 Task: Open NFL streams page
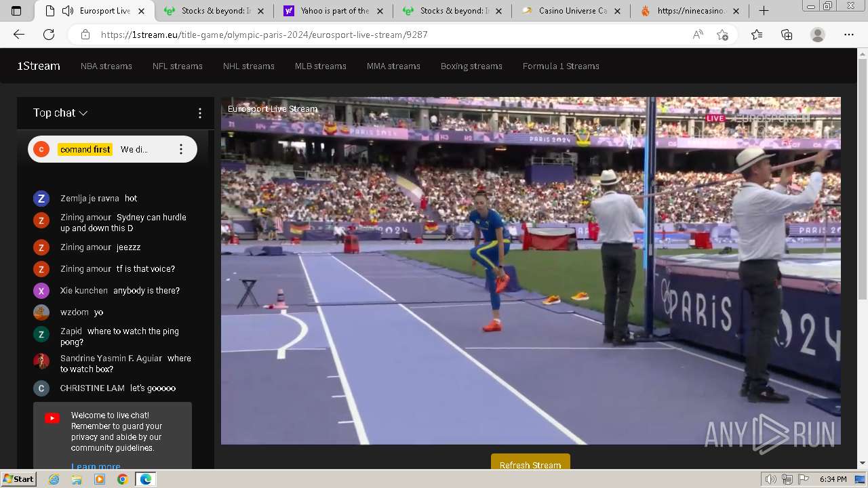pos(178,66)
